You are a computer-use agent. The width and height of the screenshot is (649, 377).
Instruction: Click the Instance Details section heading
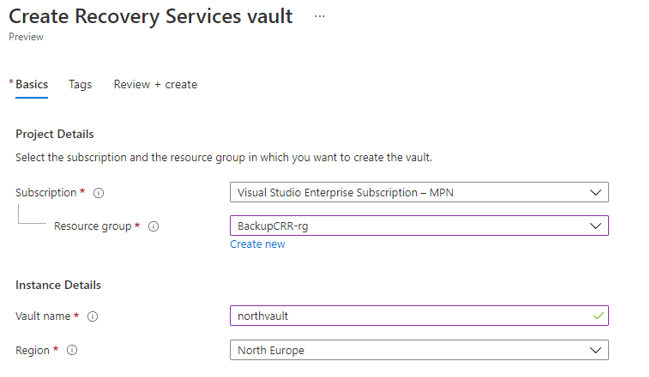[x=58, y=285]
